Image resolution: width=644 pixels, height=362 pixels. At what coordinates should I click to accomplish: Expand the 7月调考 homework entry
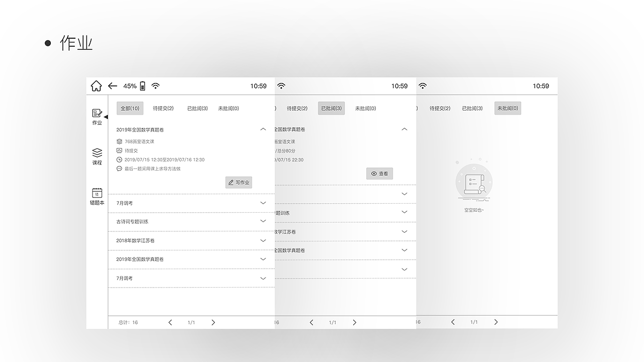coord(263,203)
